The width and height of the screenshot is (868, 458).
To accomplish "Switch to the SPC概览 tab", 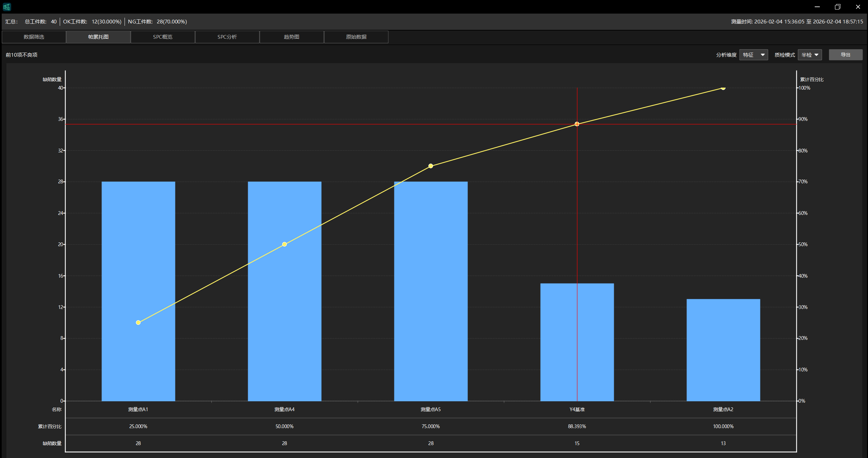I will tap(163, 37).
